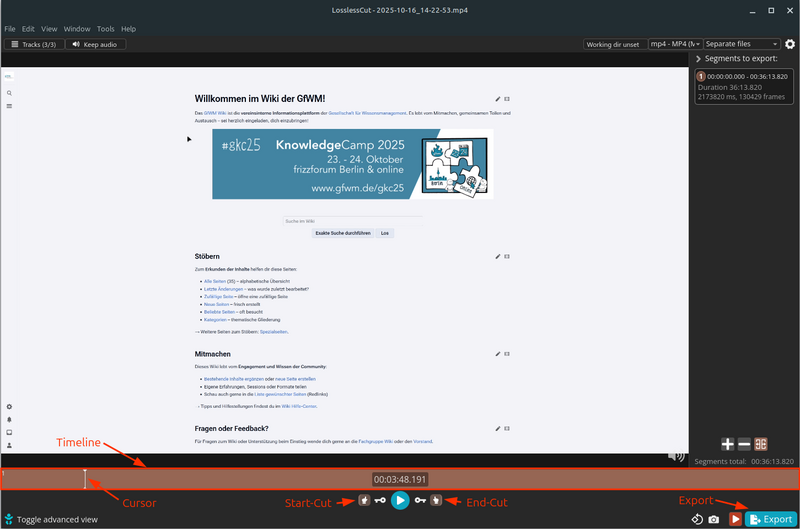
Task: Select segment 1 number badge
Action: pos(701,77)
